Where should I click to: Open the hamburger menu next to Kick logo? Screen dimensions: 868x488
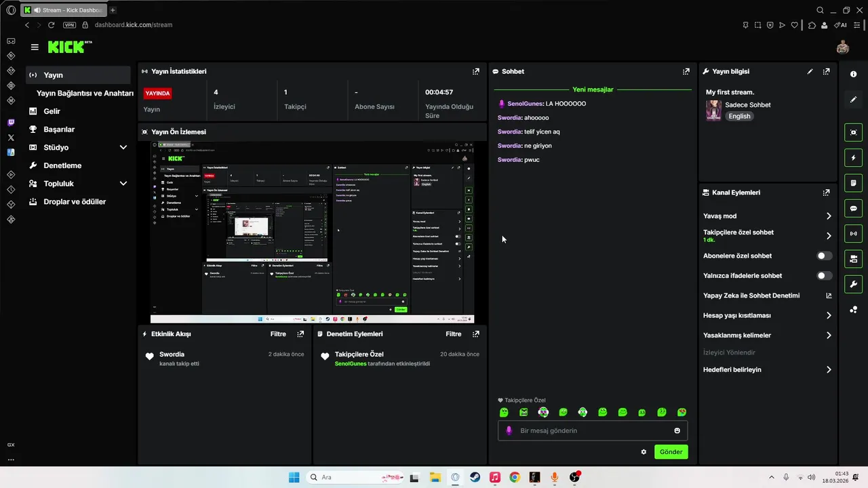click(x=35, y=47)
